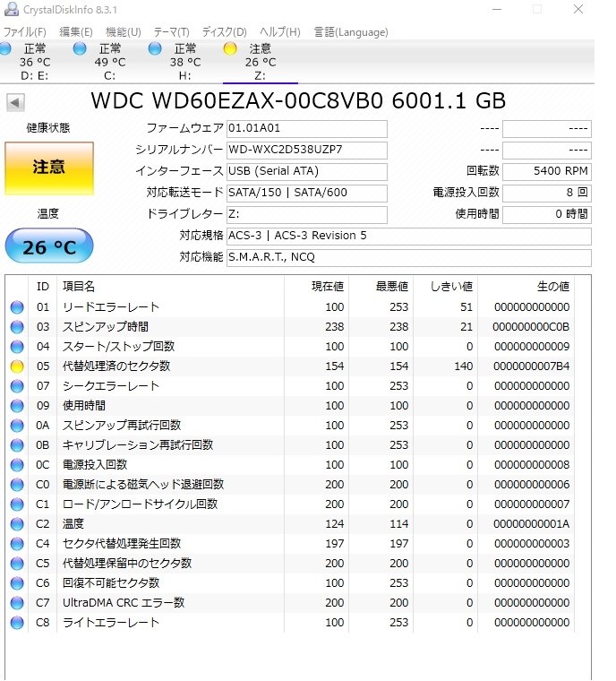Click the row name UltraDMA CRC エラー数

[x=124, y=603]
